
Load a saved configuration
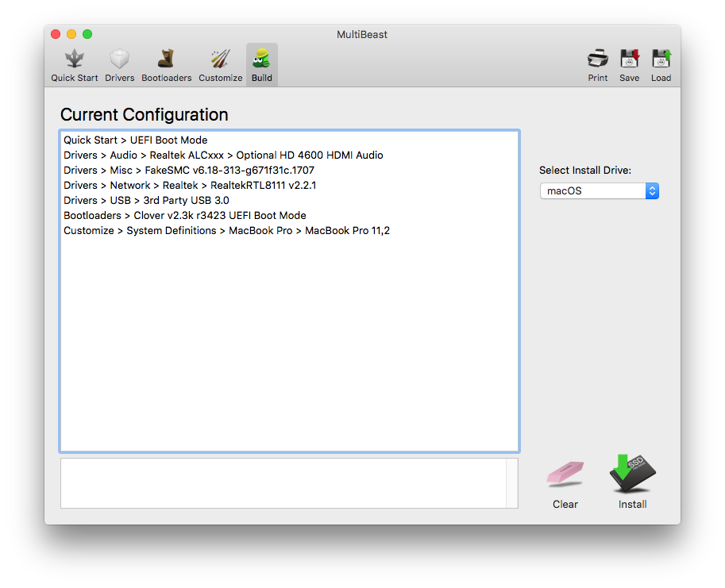(x=661, y=66)
